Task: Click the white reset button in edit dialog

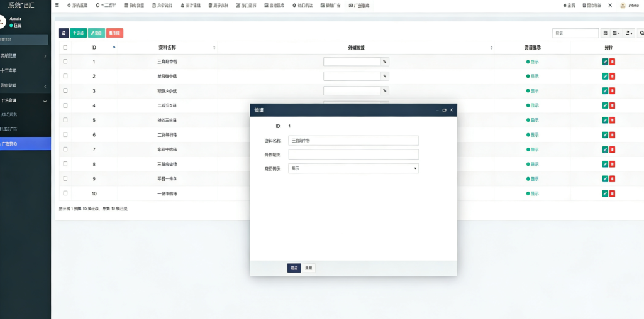Action: point(308,268)
